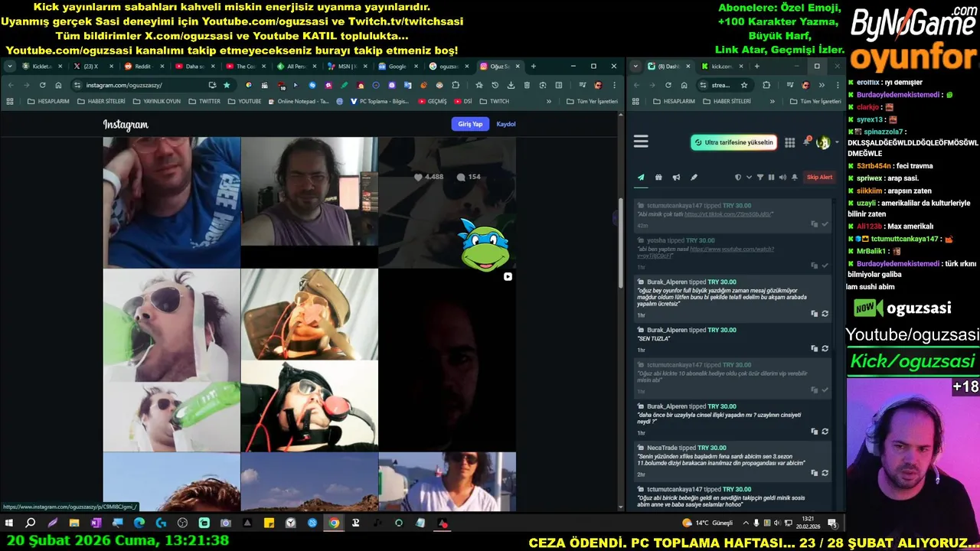This screenshot has height=551, width=980.
Task: Select the megaphone tab in Streamlabs
Action: pos(676,178)
